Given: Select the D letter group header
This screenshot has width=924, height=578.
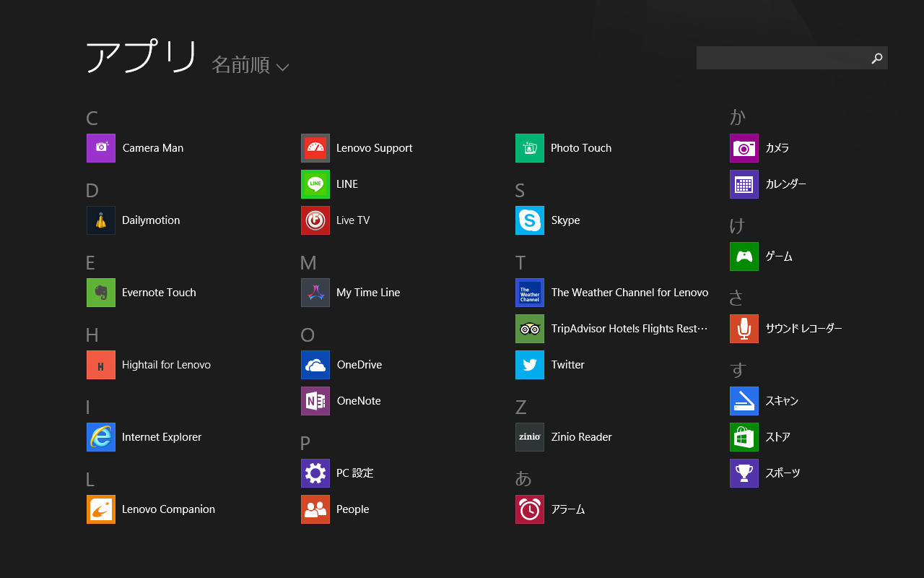Looking at the screenshot, I should coord(92,191).
